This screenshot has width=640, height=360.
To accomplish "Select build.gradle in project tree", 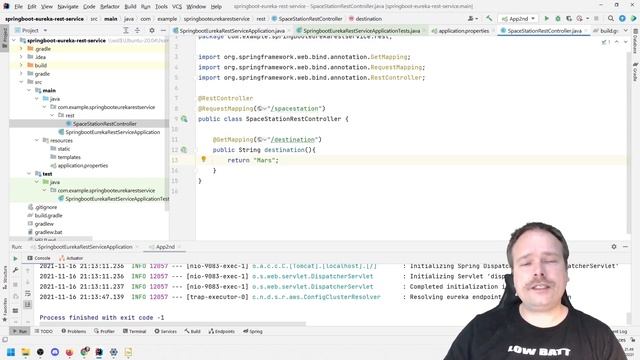I will (x=48, y=216).
